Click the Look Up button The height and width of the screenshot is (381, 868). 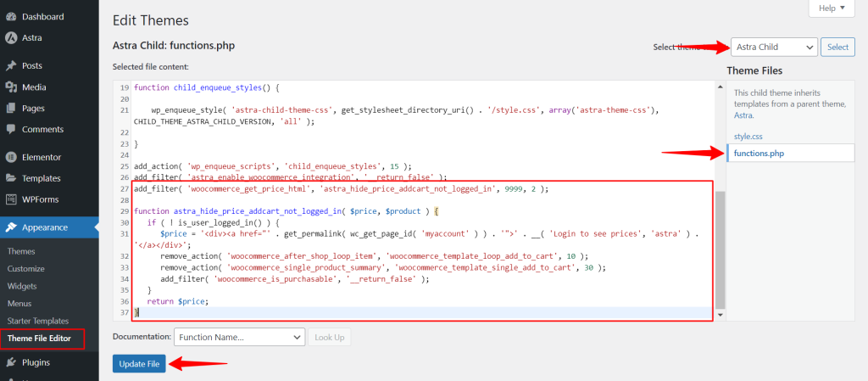point(330,337)
